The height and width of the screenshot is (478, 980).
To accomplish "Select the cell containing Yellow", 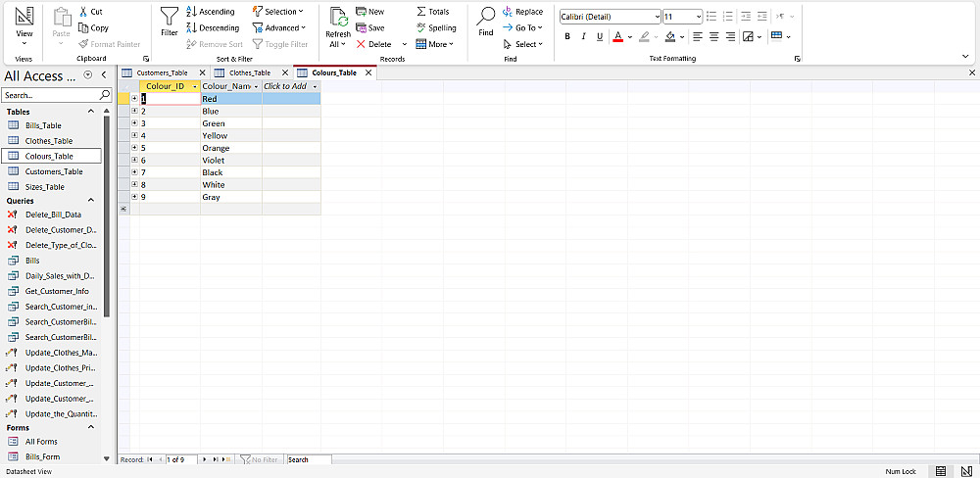I will pyautogui.click(x=231, y=135).
